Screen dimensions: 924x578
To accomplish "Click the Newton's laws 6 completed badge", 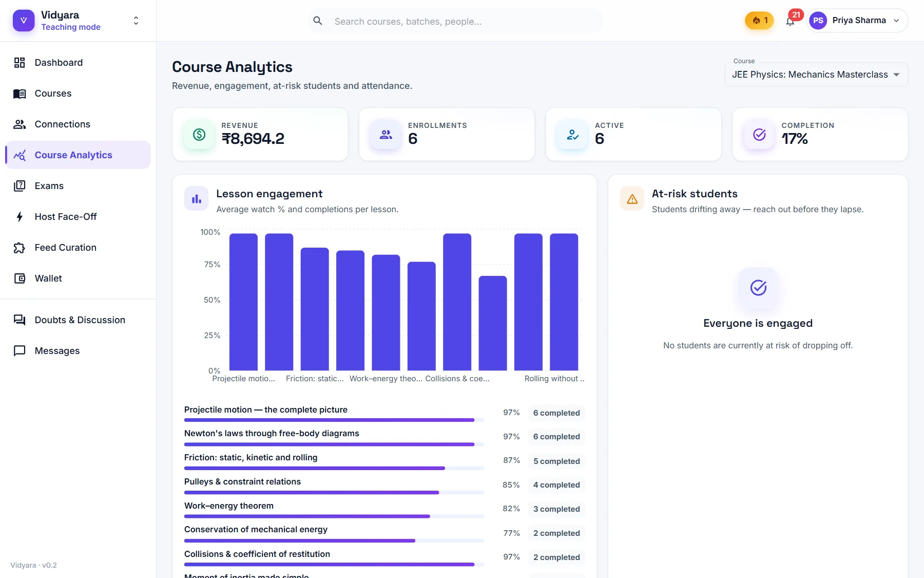I will [x=556, y=437].
